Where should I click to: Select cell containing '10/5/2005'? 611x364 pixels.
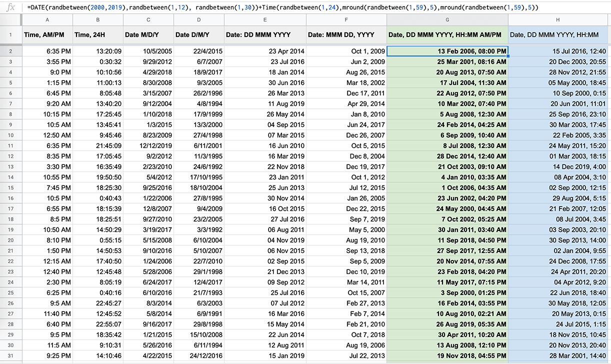pos(148,51)
